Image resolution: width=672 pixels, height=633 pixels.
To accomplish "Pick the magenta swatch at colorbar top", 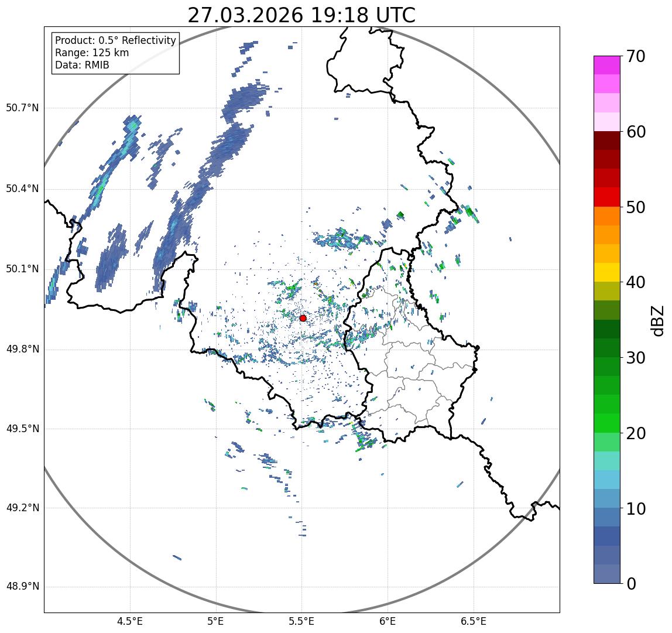I will (x=607, y=65).
